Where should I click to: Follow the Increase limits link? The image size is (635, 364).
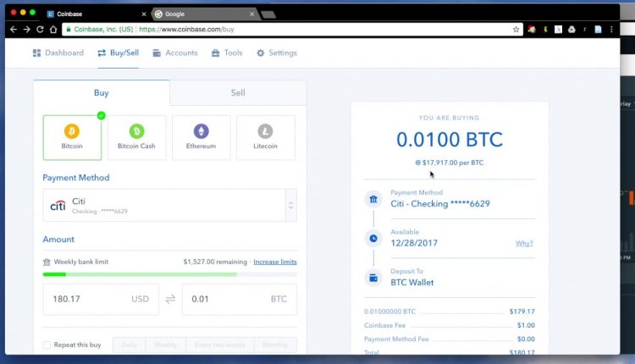pos(275,262)
